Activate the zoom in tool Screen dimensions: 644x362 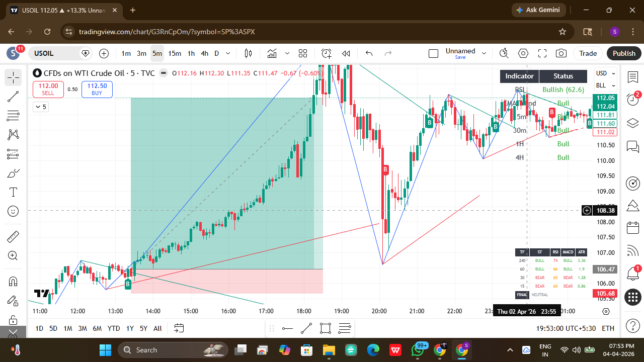coord(13,255)
